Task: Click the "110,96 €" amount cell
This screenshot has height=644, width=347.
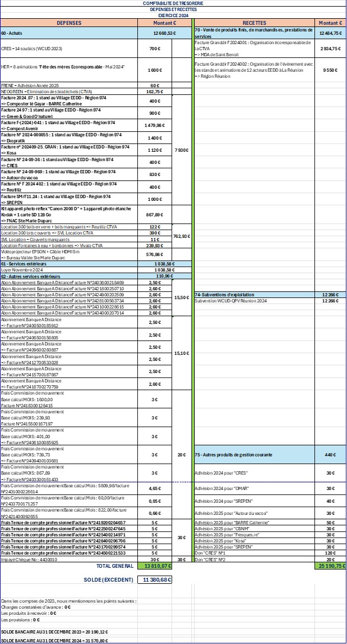Action: [164, 276]
